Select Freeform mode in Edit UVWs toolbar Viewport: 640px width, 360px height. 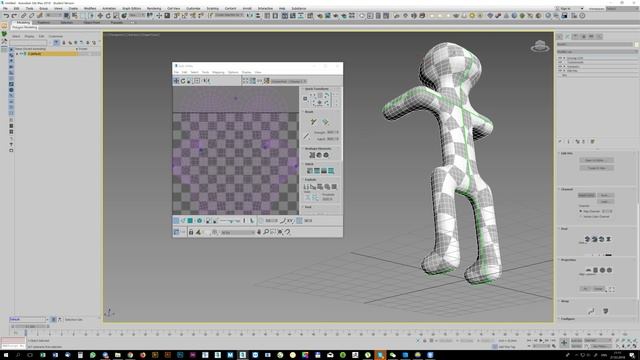tap(197, 81)
